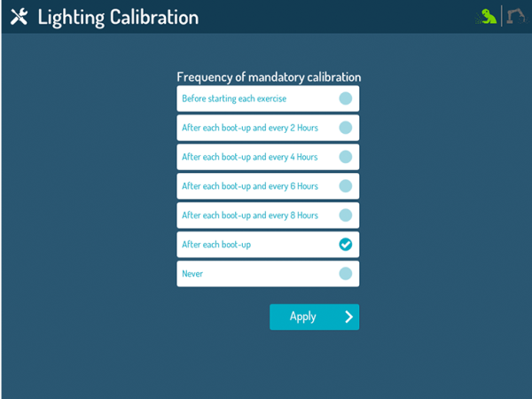532x399 pixels.
Task: Click the 'Frequency of mandatory calibration' heading
Action: 269,77
